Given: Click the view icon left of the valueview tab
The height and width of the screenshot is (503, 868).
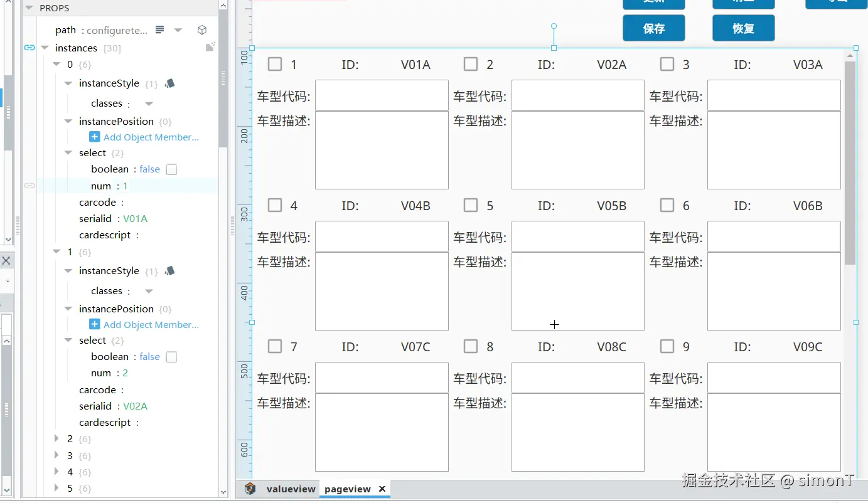Looking at the screenshot, I should tap(250, 489).
